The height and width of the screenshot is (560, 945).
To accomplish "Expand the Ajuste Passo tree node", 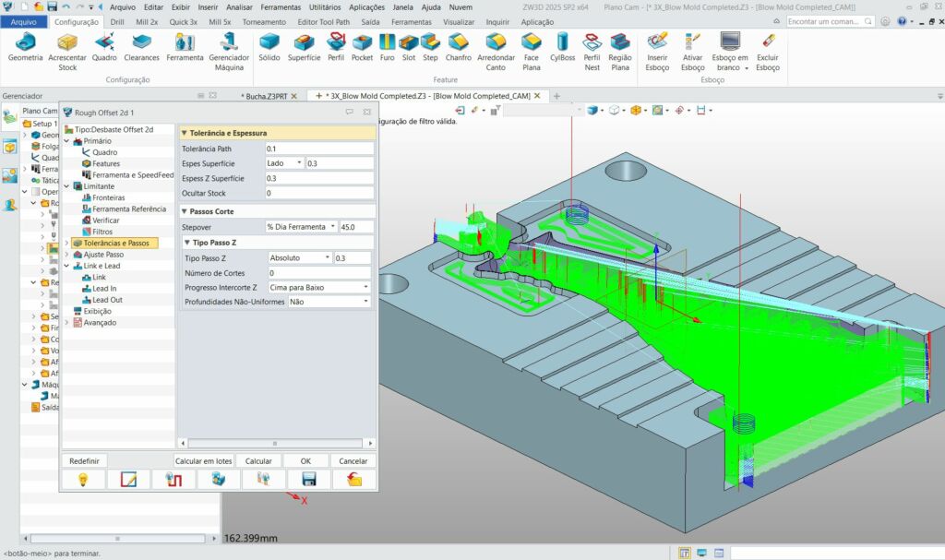I will point(66,255).
